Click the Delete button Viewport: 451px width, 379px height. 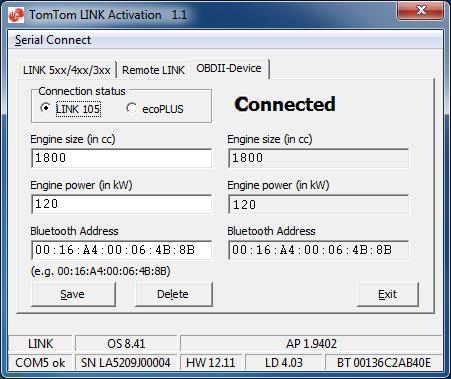pyautogui.click(x=173, y=294)
